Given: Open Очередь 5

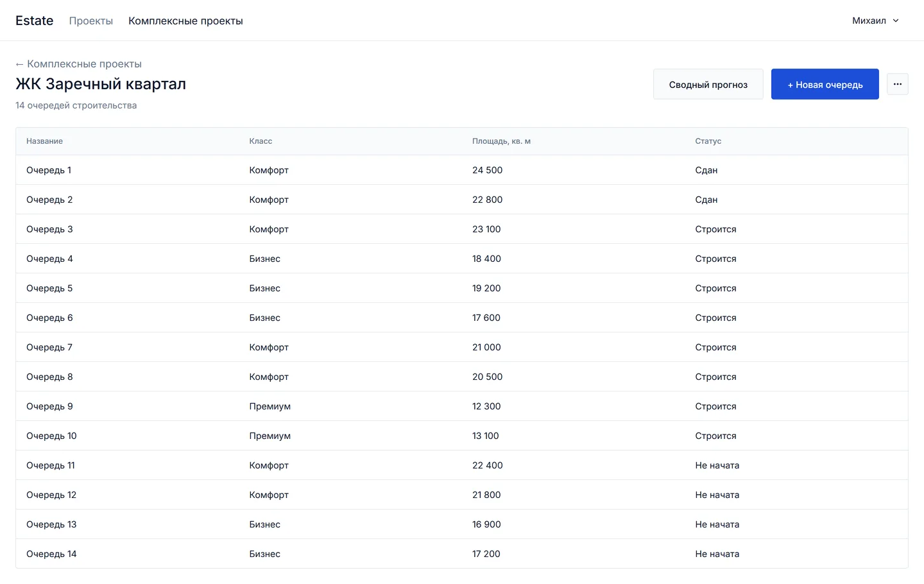Looking at the screenshot, I should 462,288.
